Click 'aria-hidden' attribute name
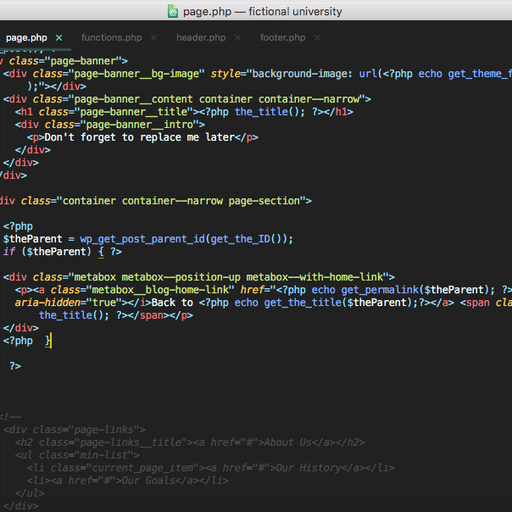512x512 pixels. [48, 303]
